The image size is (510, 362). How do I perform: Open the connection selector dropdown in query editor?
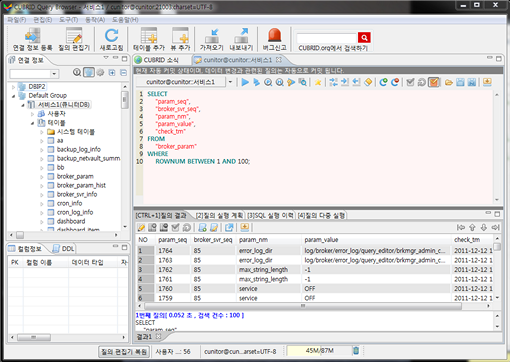230,82
